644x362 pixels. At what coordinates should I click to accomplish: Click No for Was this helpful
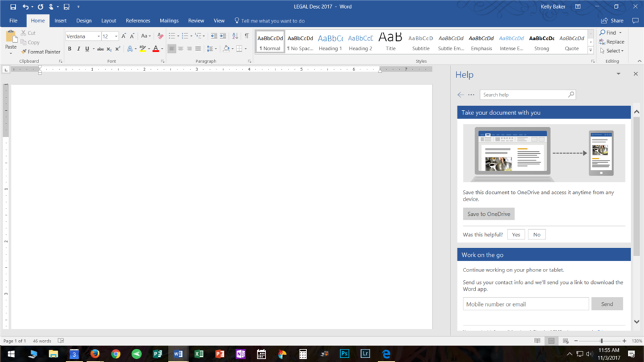[x=537, y=234]
